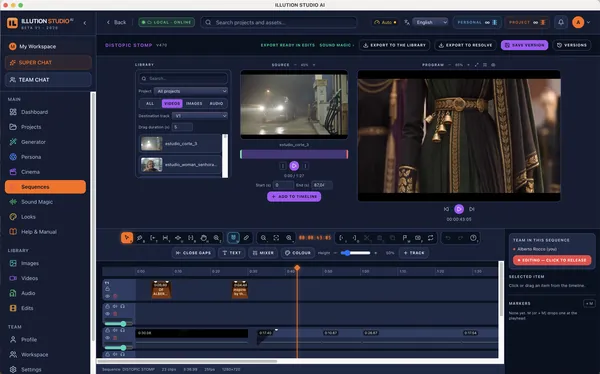Select the IMAGES filter tab in Library

coord(194,103)
